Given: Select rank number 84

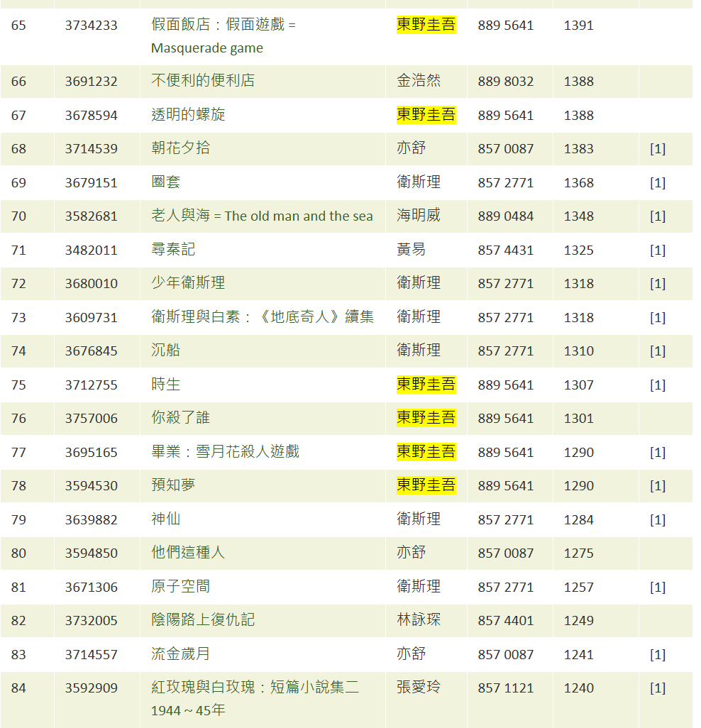Looking at the screenshot, I should (18, 688).
